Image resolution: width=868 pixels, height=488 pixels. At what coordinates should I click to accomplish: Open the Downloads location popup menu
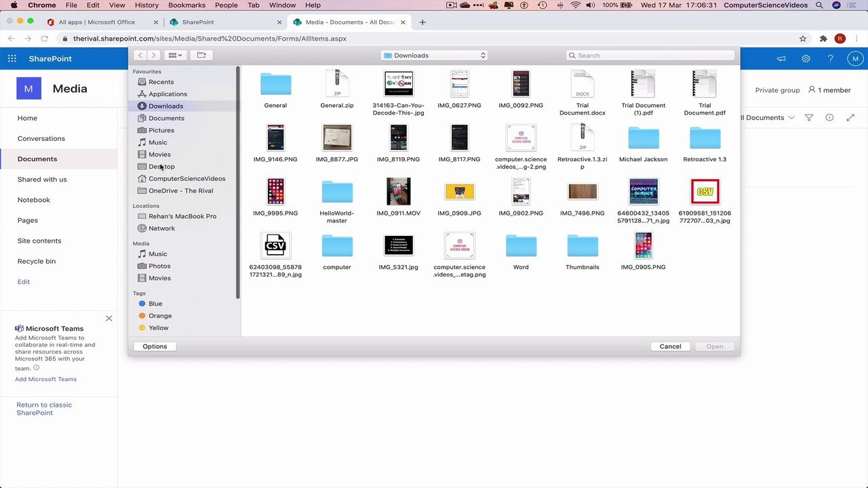pos(434,56)
